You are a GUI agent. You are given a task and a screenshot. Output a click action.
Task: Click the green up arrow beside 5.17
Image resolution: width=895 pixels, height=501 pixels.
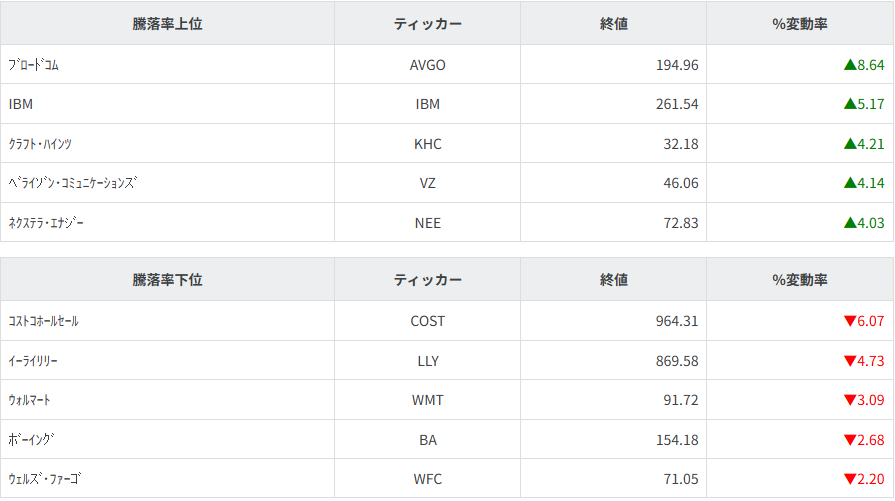coord(849,104)
